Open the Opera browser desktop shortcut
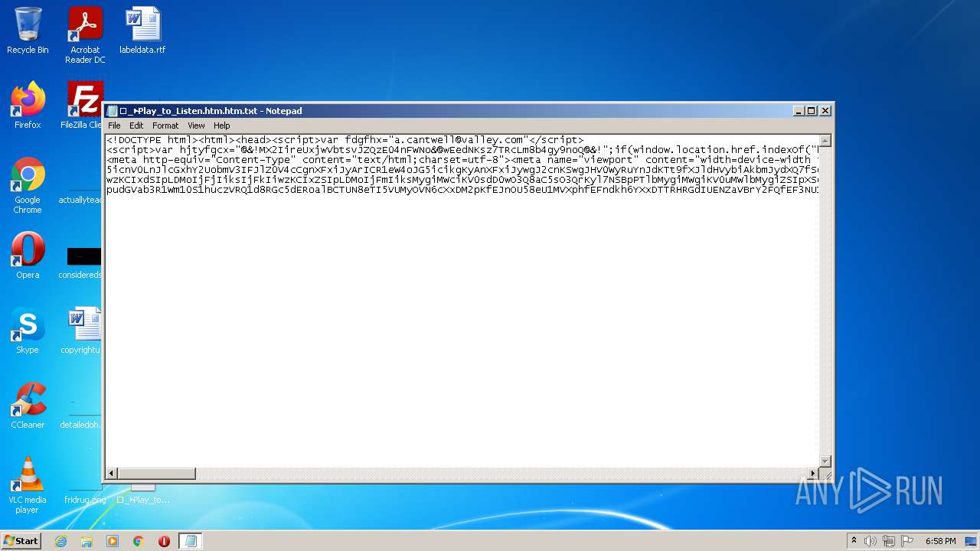980x551 pixels. pyautogui.click(x=28, y=256)
